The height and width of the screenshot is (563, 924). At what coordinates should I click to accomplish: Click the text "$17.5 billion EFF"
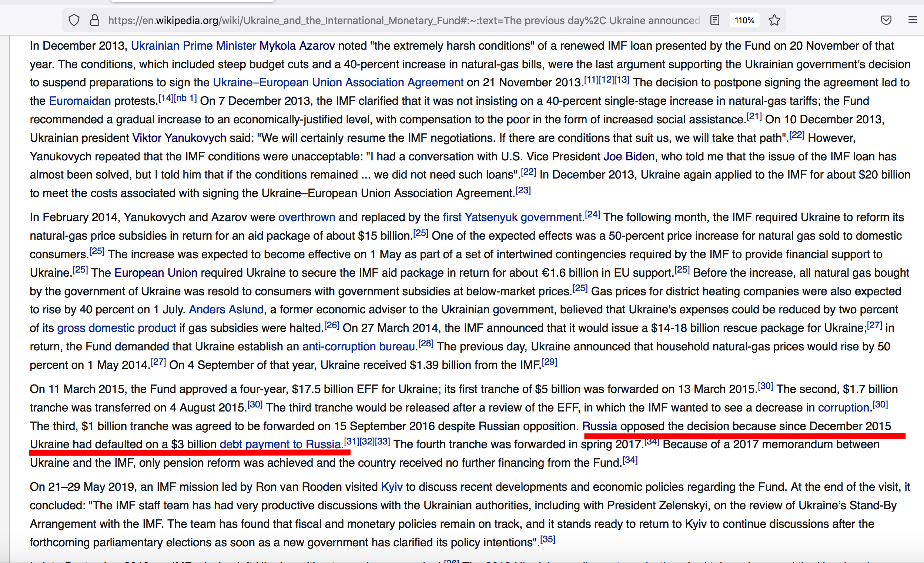pos(335,389)
